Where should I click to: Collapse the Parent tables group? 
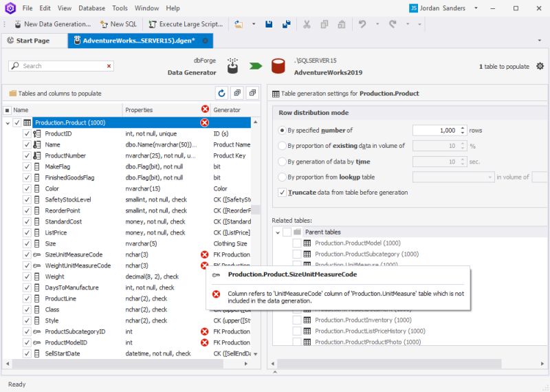[278, 232]
